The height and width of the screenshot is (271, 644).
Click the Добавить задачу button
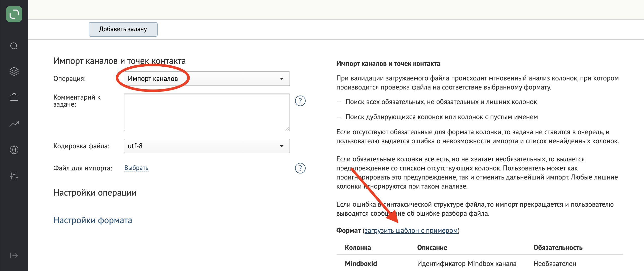[123, 29]
